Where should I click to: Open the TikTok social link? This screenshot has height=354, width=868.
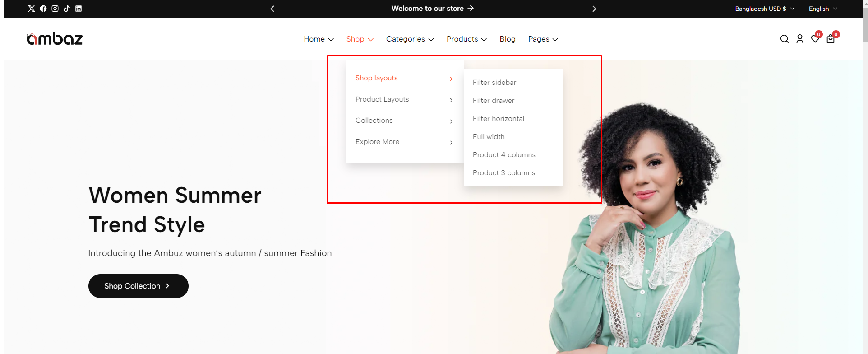click(67, 9)
